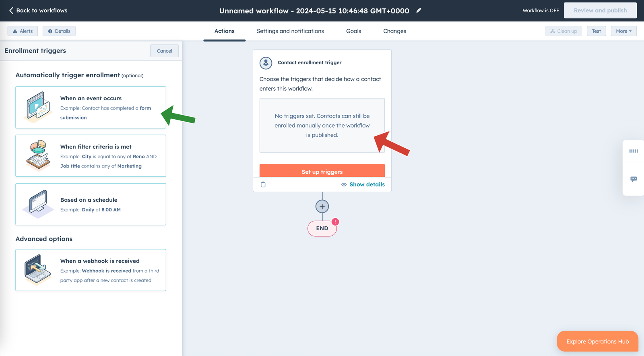Click the red error badge on END
The width and height of the screenshot is (644, 356).
click(x=335, y=222)
